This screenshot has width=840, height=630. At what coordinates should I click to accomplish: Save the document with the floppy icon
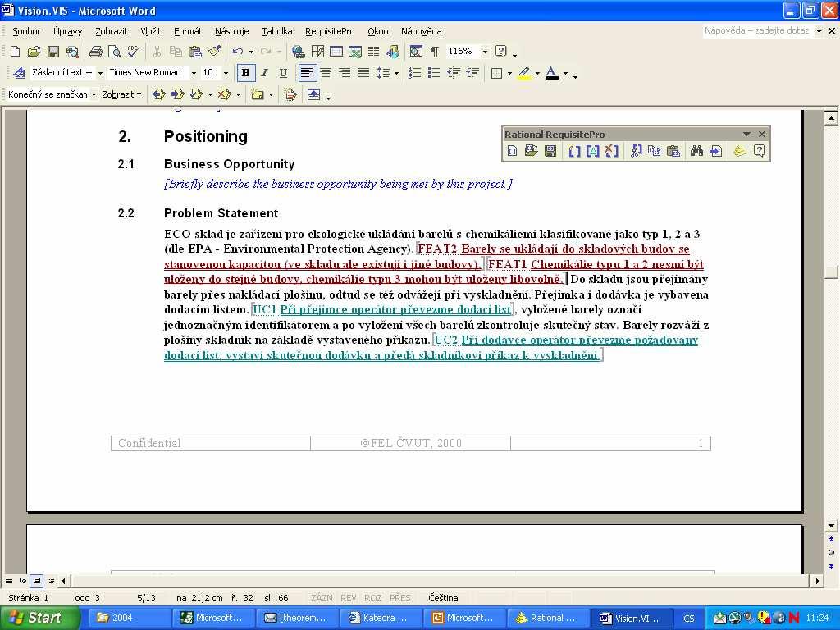(53, 52)
